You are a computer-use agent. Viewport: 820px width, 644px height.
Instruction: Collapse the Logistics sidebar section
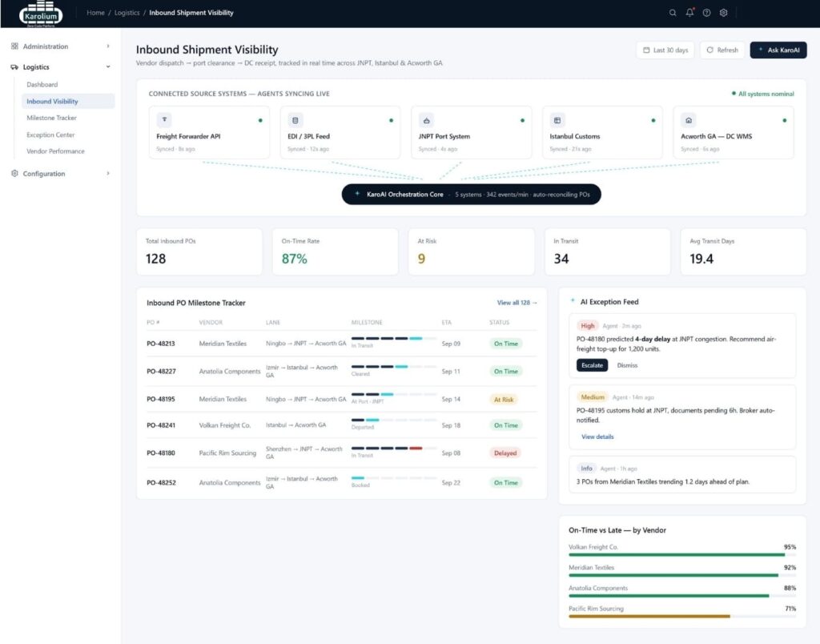pos(61,67)
